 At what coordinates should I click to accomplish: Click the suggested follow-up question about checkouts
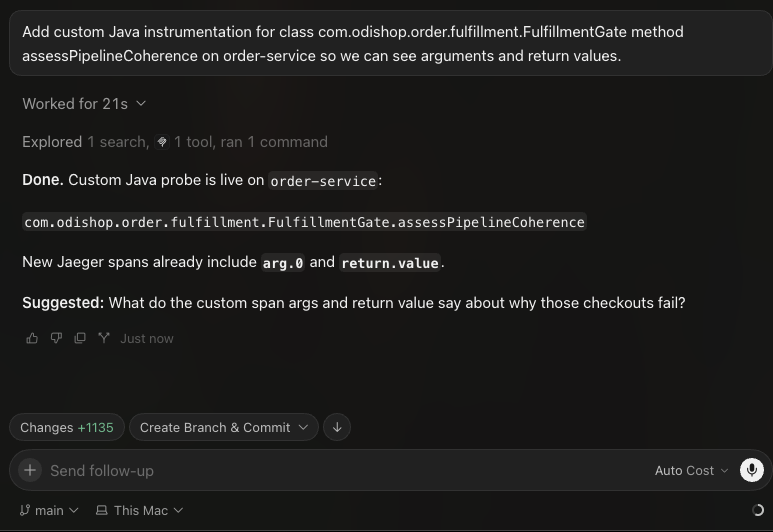click(397, 303)
